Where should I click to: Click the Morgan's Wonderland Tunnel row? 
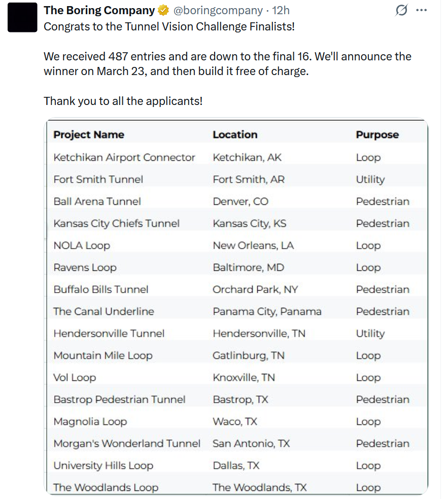point(127,444)
